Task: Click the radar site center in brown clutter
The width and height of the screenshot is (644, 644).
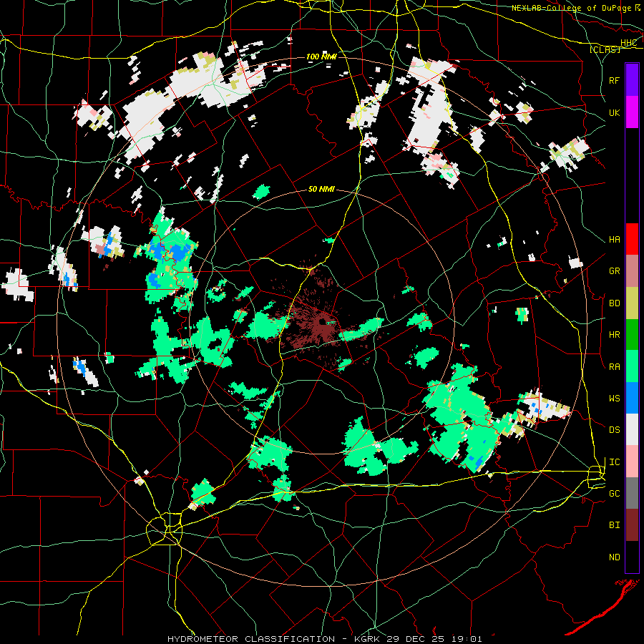Action: tap(323, 323)
